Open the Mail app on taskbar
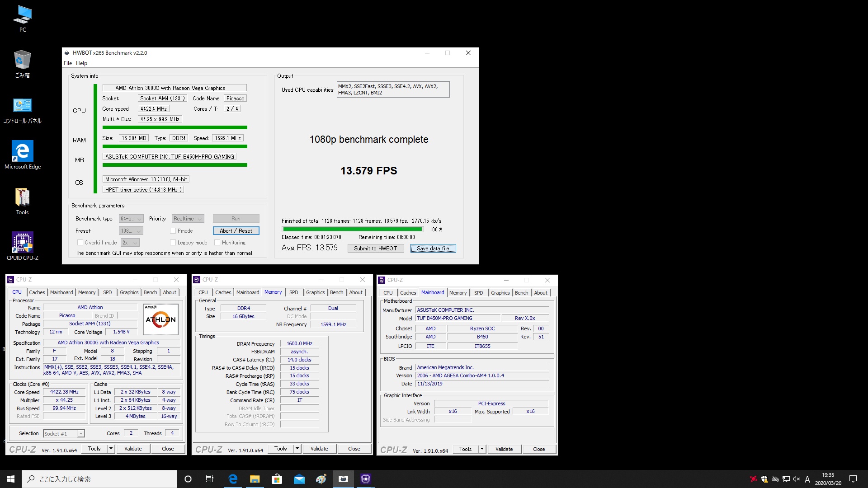The image size is (868, 488). [x=299, y=479]
